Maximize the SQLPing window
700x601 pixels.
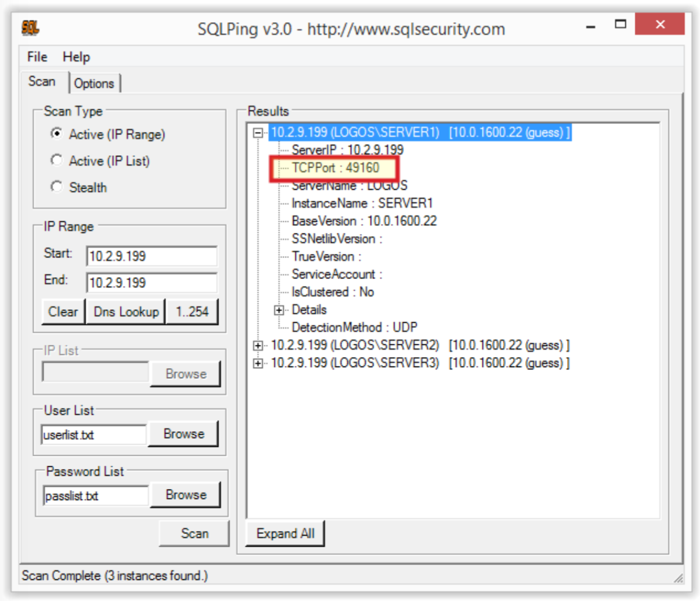click(x=621, y=25)
